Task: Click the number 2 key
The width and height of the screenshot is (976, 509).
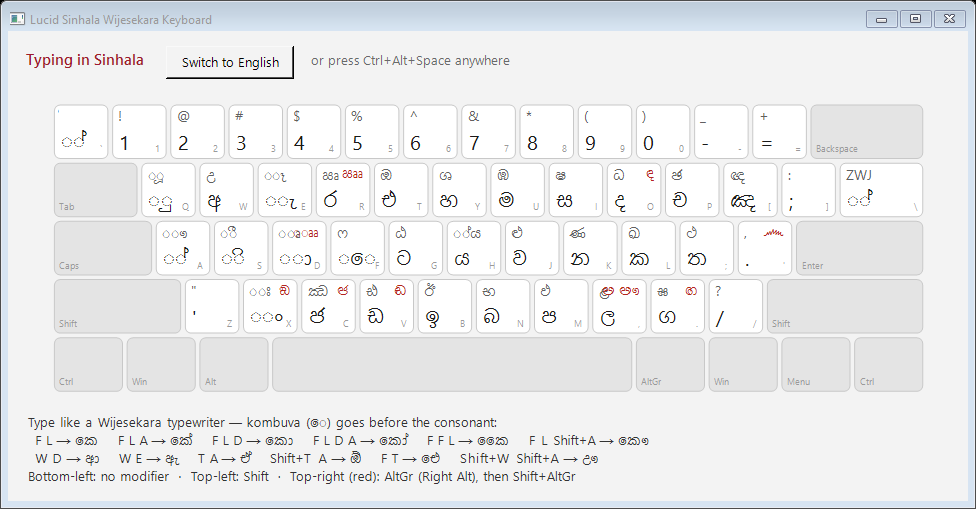Action: pos(197,132)
